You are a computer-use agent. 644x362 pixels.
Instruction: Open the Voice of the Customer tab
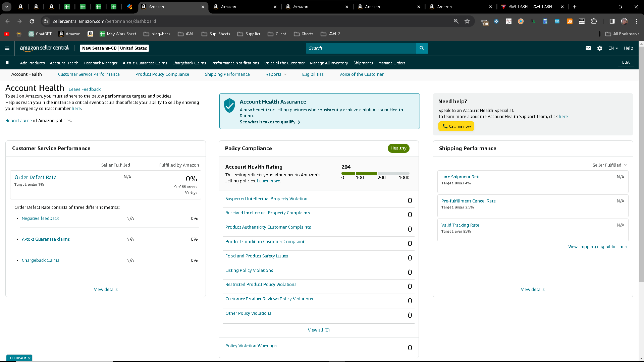(x=361, y=74)
